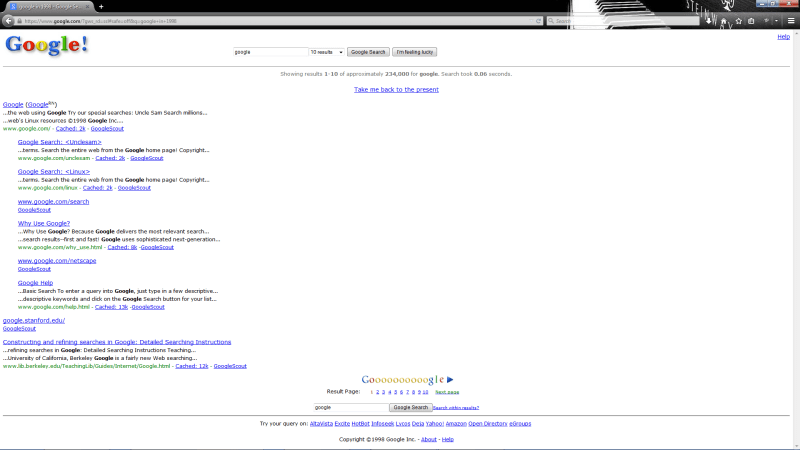The height and width of the screenshot is (450, 800).
Task: Open 'Cached: 2k' for the unclesam result
Action: 110,158
